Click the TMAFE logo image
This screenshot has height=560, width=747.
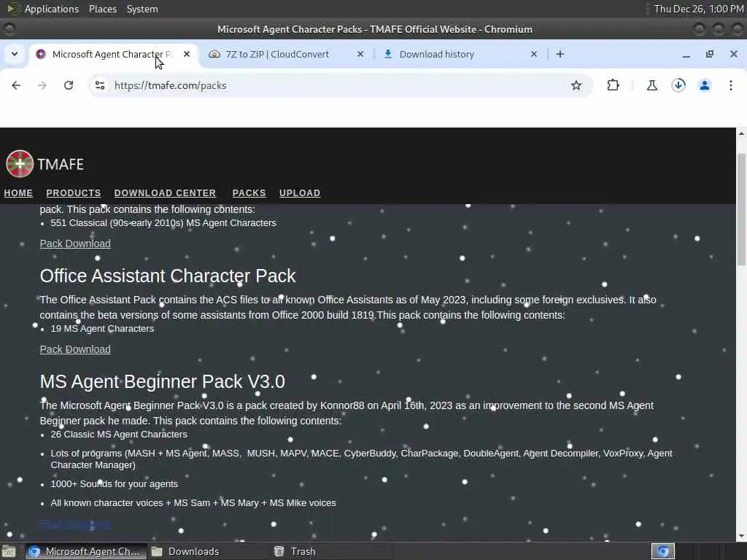20,164
